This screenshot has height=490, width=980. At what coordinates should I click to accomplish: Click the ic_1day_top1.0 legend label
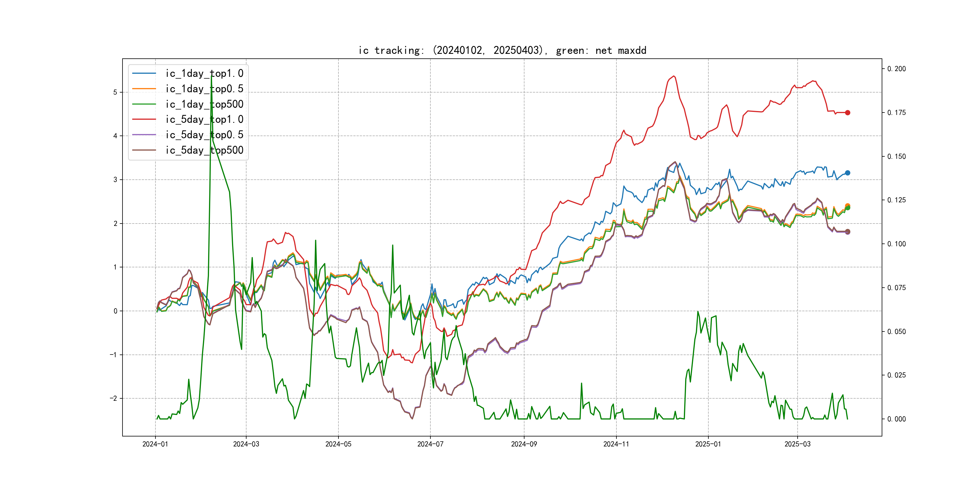click(204, 73)
